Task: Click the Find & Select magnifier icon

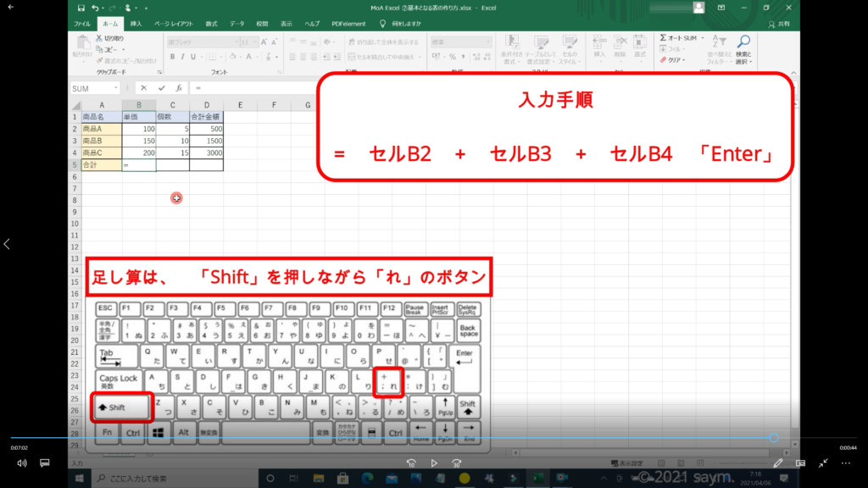Action: click(x=743, y=42)
